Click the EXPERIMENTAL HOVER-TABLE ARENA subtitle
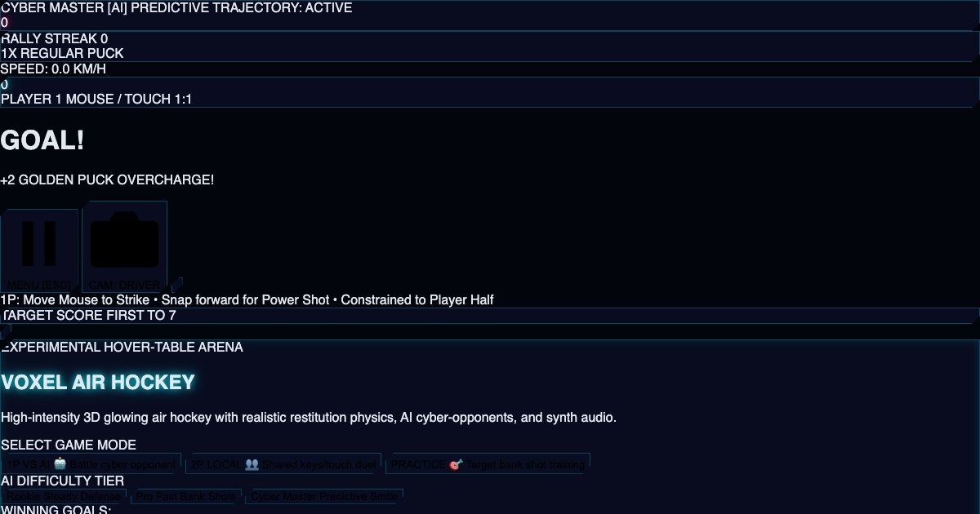 [x=122, y=347]
